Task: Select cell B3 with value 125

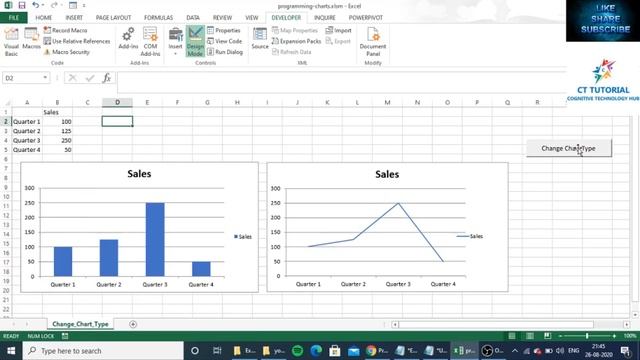Action: click(x=57, y=131)
